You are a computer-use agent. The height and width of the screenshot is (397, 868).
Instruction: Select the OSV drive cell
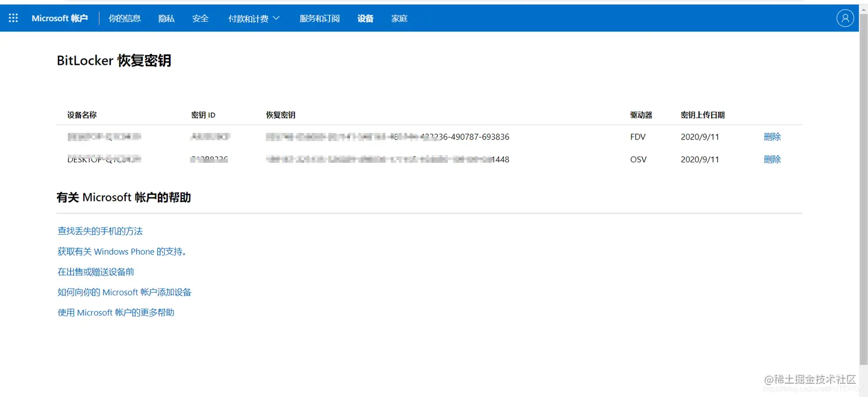click(x=638, y=159)
